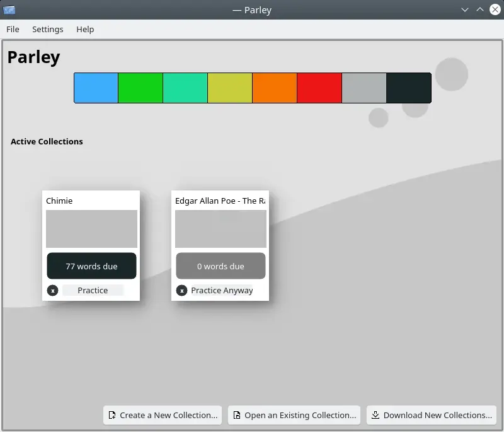This screenshot has height=432, width=504.
Task: Select the bright green swatch
Action: click(x=140, y=88)
